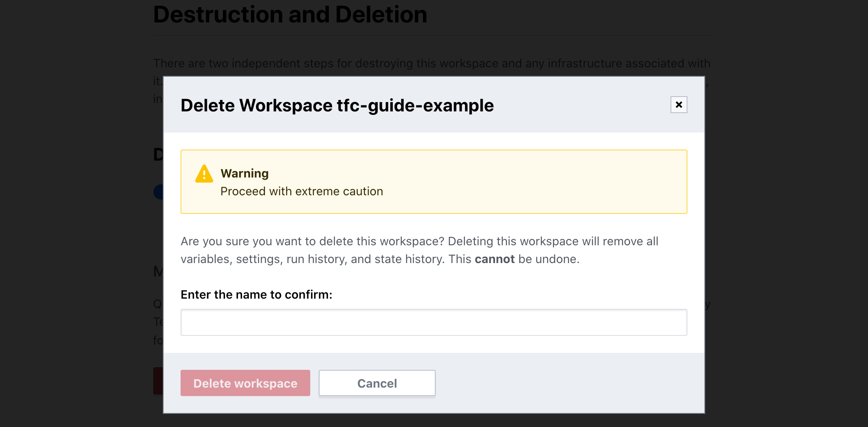Close the Delete Workspace dialog with X

[679, 105]
